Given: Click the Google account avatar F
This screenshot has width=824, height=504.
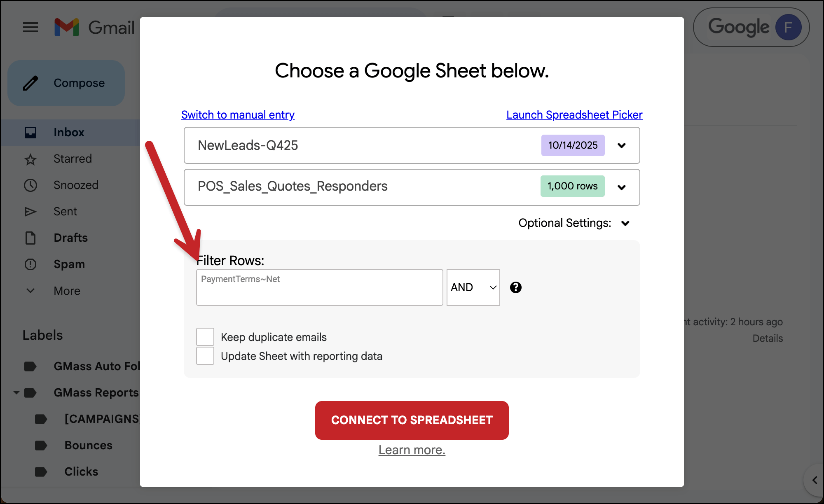Looking at the screenshot, I should (788, 28).
